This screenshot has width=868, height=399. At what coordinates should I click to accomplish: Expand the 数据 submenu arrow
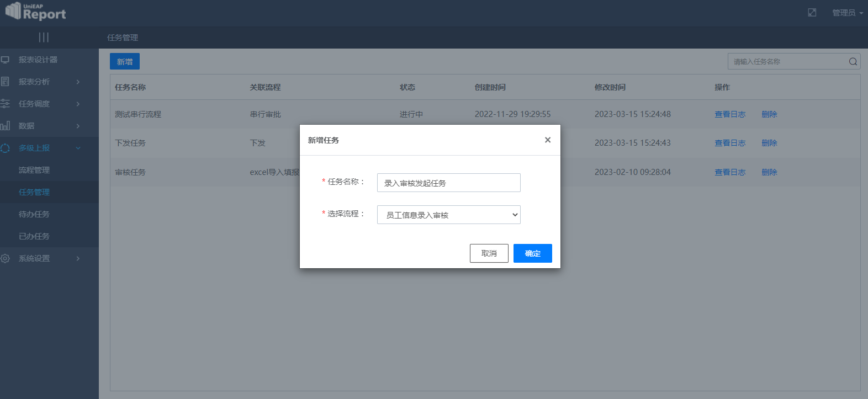click(x=78, y=126)
